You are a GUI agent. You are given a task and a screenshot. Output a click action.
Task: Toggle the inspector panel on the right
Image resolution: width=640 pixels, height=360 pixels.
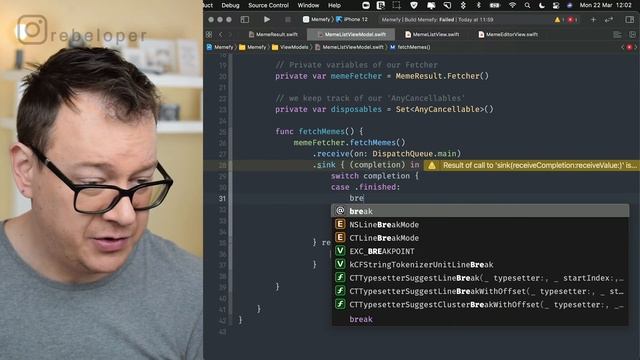[x=629, y=19]
